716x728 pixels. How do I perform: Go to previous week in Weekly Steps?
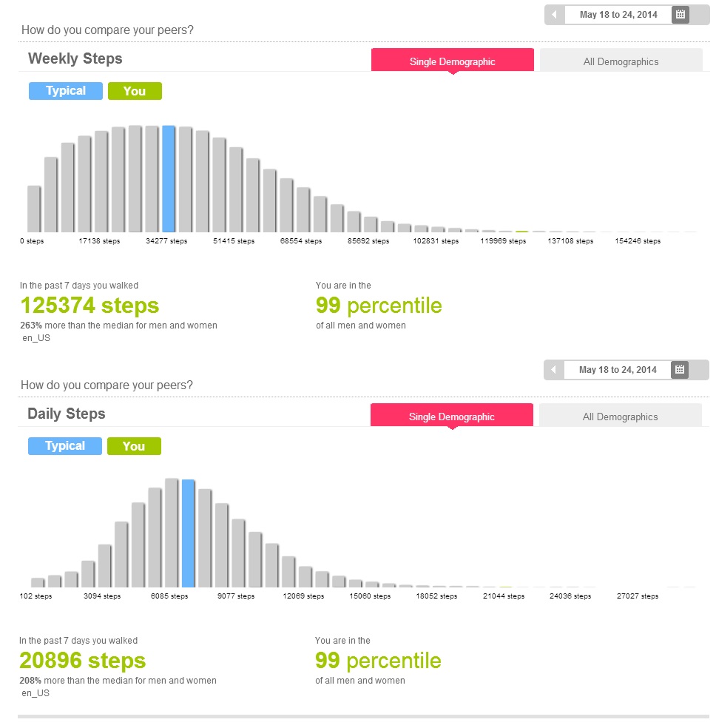tap(555, 15)
